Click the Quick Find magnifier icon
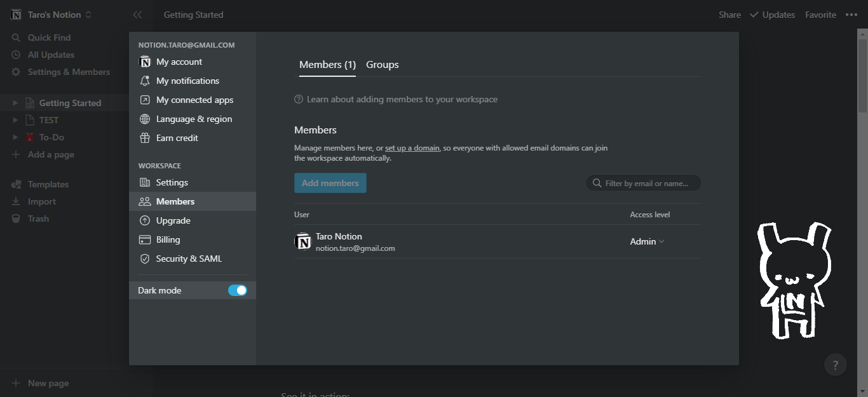868x397 pixels. click(16, 37)
